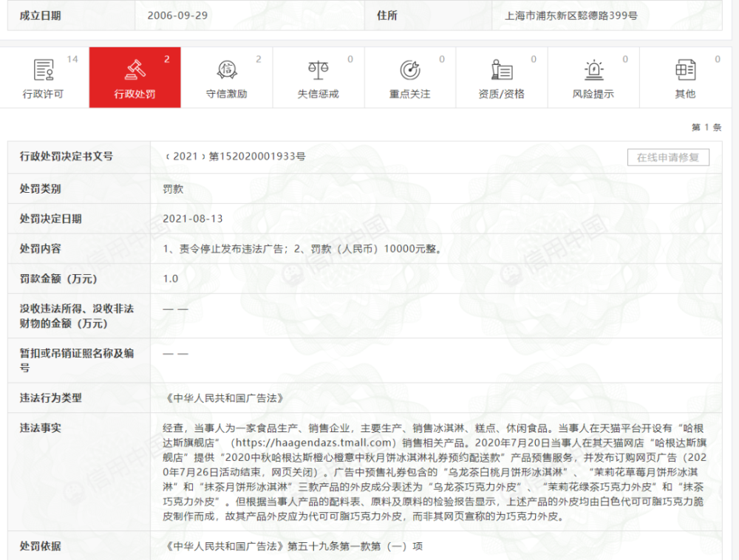Click the 其他 document icon
739x560 pixels.
pyautogui.click(x=685, y=70)
